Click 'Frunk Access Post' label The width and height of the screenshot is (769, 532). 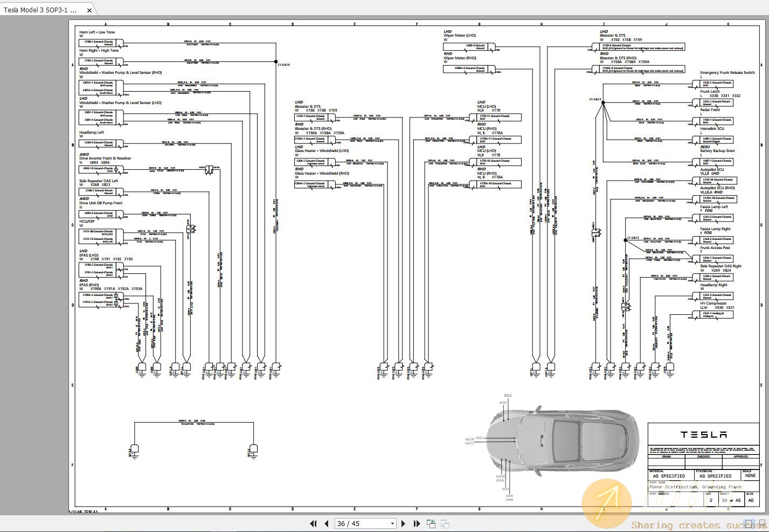715,248
